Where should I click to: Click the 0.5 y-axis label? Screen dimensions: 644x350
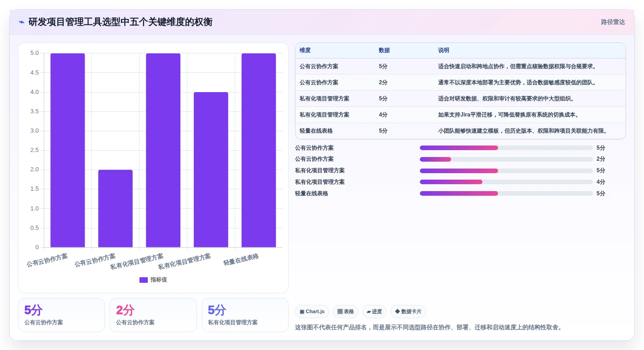35,228
